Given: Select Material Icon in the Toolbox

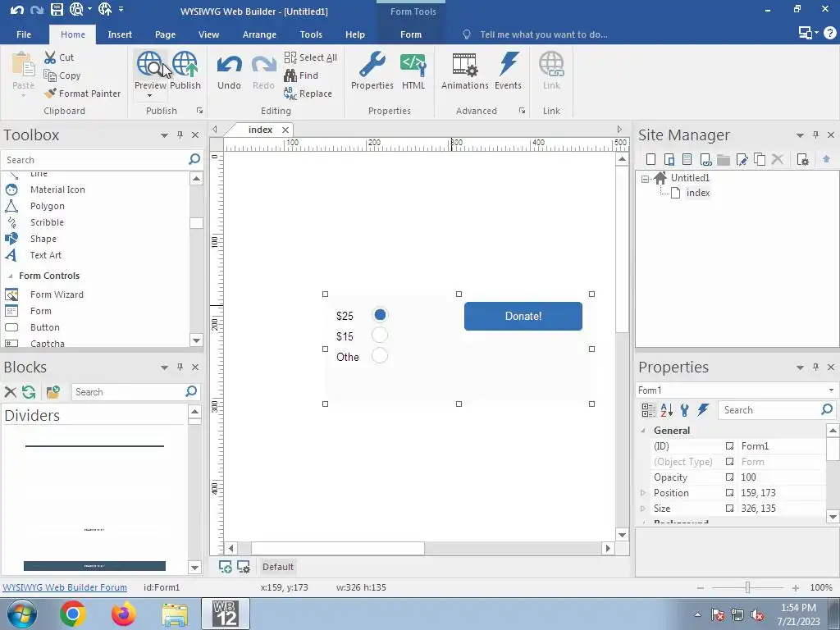Looking at the screenshot, I should click(57, 189).
